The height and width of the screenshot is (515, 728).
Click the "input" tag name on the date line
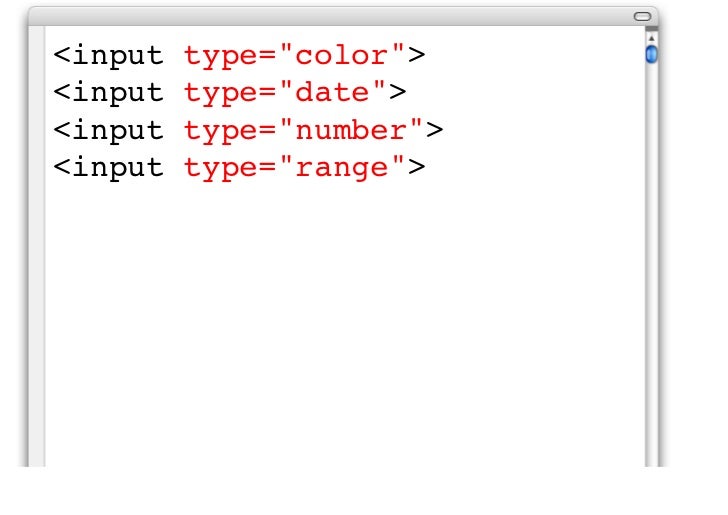click(118, 93)
